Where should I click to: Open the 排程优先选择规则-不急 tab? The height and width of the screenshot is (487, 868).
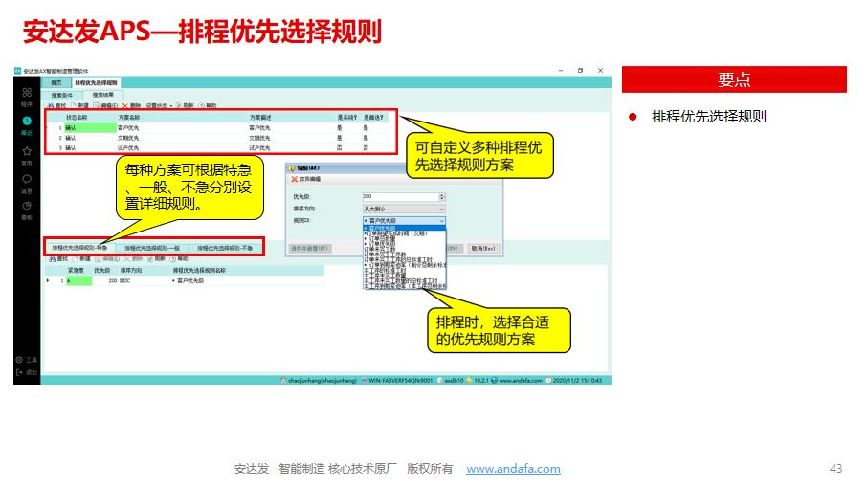click(225, 248)
